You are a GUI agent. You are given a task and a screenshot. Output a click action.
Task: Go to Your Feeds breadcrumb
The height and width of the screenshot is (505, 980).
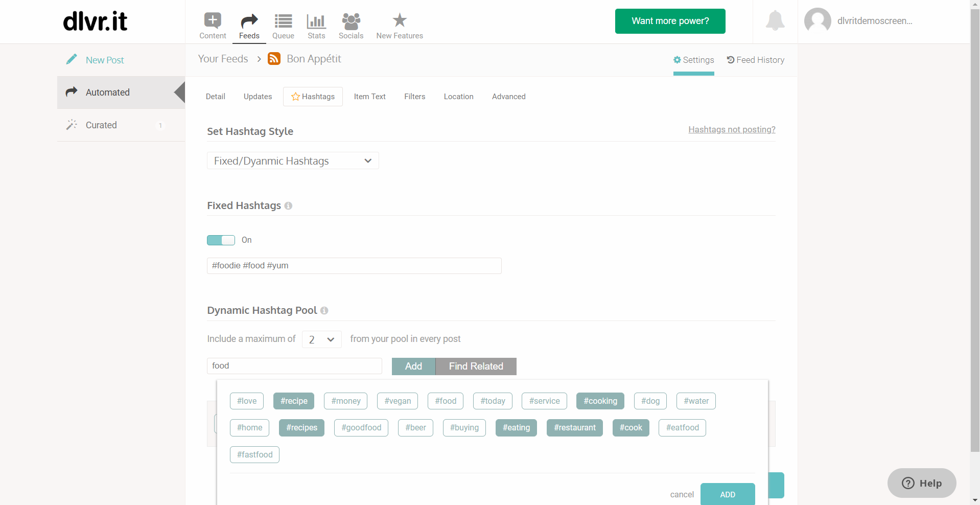coord(223,59)
